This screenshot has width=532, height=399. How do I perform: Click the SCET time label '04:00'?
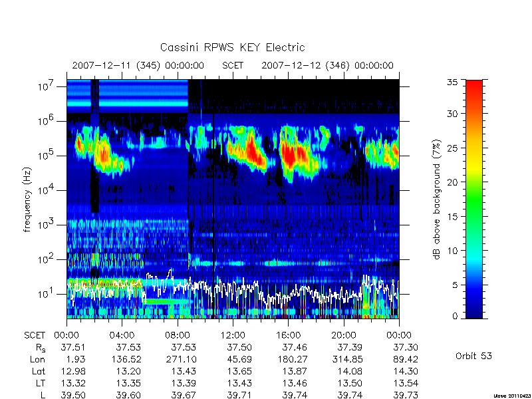122,336
